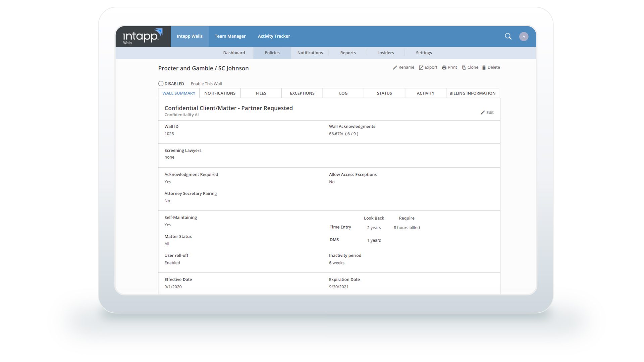The image size is (644, 362).
Task: Click the Self-Maintaining label
Action: point(180,218)
